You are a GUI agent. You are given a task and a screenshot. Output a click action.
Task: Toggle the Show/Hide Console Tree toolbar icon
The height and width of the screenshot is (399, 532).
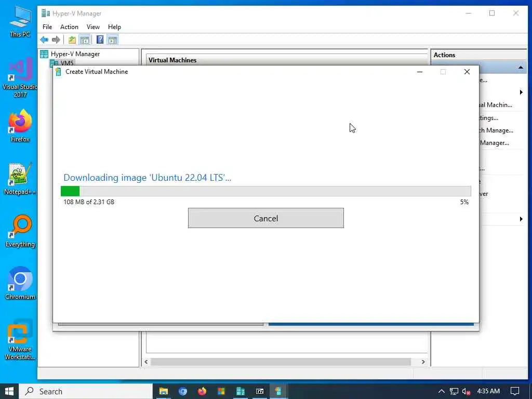click(85, 39)
